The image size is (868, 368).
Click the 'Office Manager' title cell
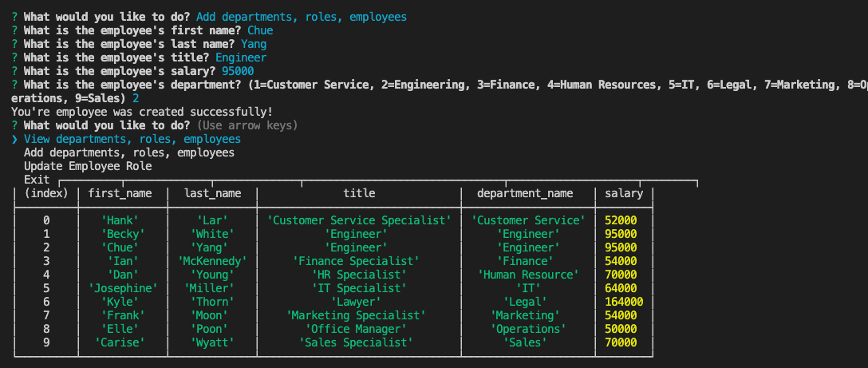(x=356, y=329)
